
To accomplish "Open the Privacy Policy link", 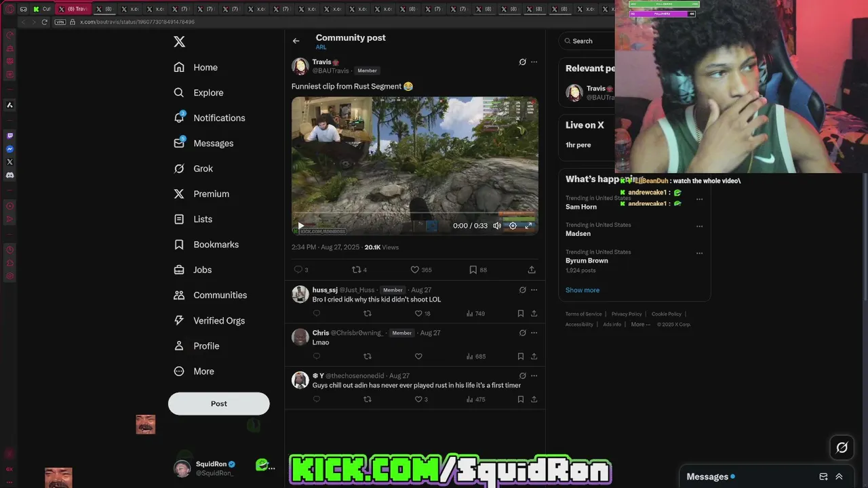I will click(627, 314).
